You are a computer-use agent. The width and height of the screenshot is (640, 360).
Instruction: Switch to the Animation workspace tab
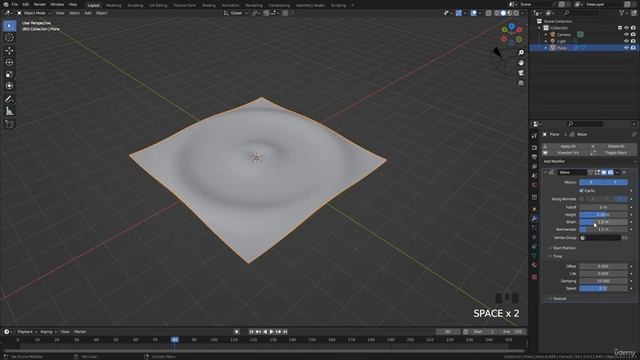pyautogui.click(x=230, y=5)
